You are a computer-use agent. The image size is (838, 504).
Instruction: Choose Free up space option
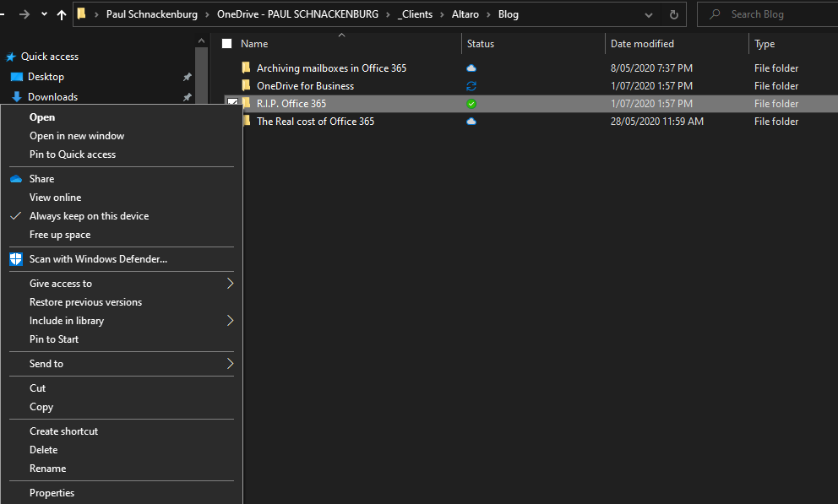(60, 235)
